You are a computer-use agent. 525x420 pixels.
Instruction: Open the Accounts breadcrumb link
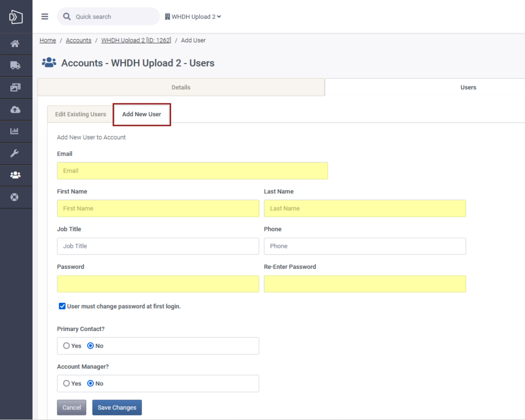tap(78, 40)
